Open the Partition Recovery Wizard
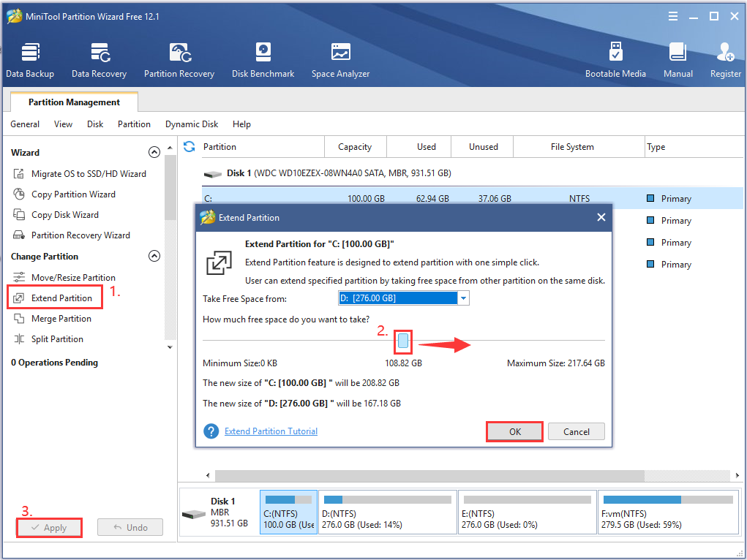747x560 pixels. 72,235
